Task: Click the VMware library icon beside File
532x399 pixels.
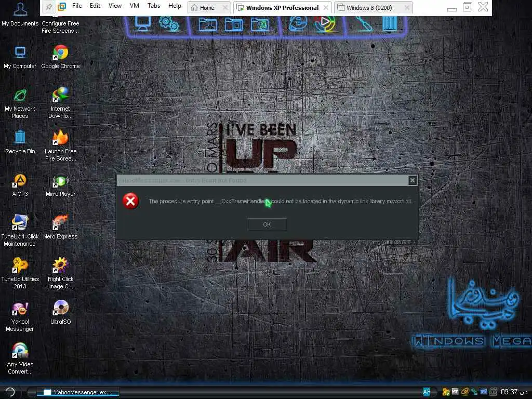Action: point(62,6)
